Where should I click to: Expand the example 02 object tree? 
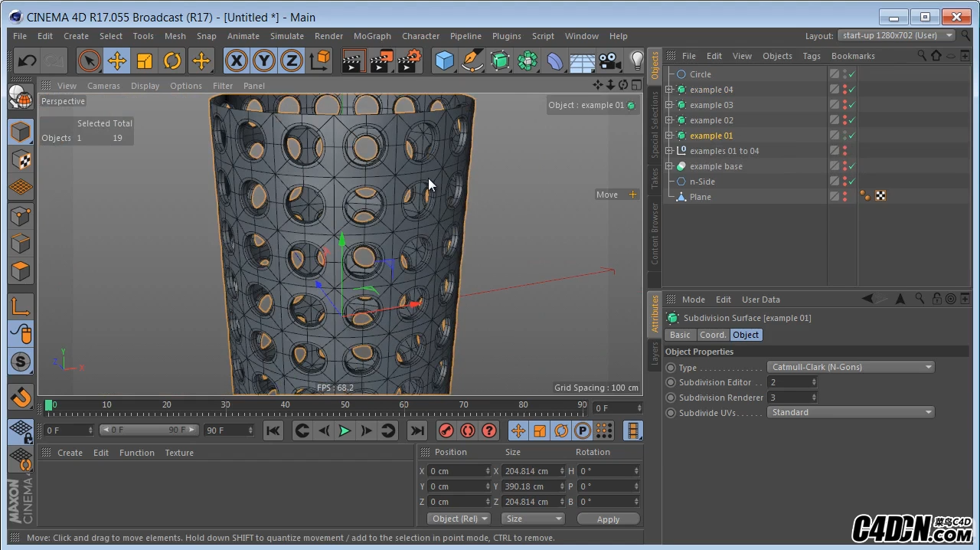[x=669, y=120]
